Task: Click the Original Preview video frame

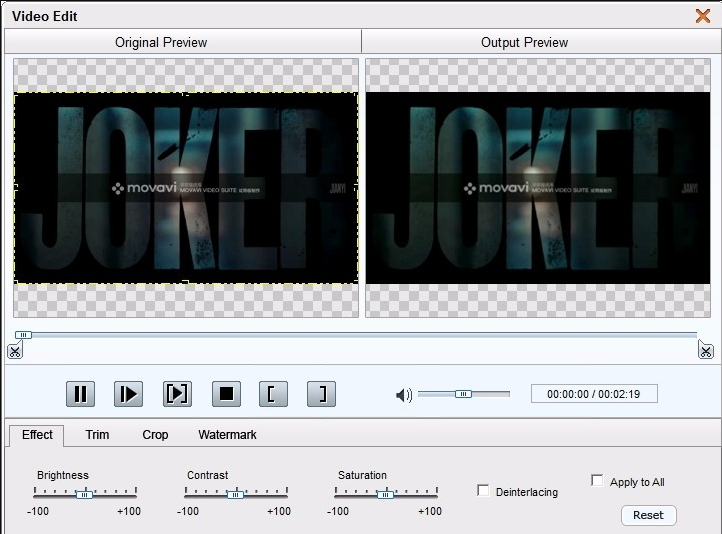Action: (186, 188)
